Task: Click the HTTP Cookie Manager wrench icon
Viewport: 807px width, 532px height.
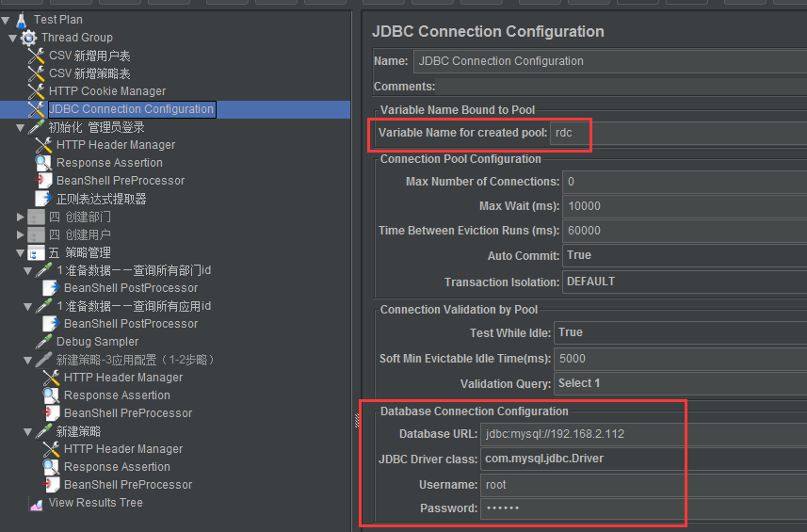Action: coord(36,91)
